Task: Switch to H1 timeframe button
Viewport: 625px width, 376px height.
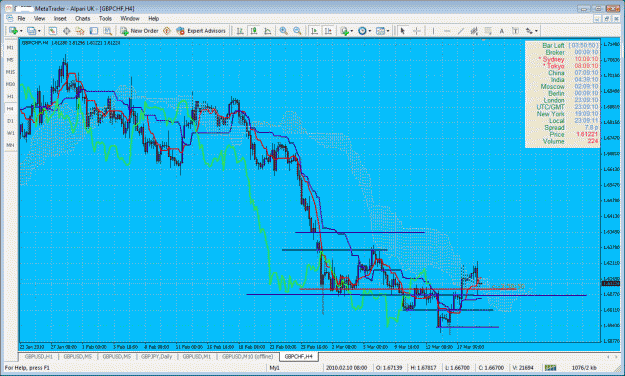Action: (x=10, y=96)
